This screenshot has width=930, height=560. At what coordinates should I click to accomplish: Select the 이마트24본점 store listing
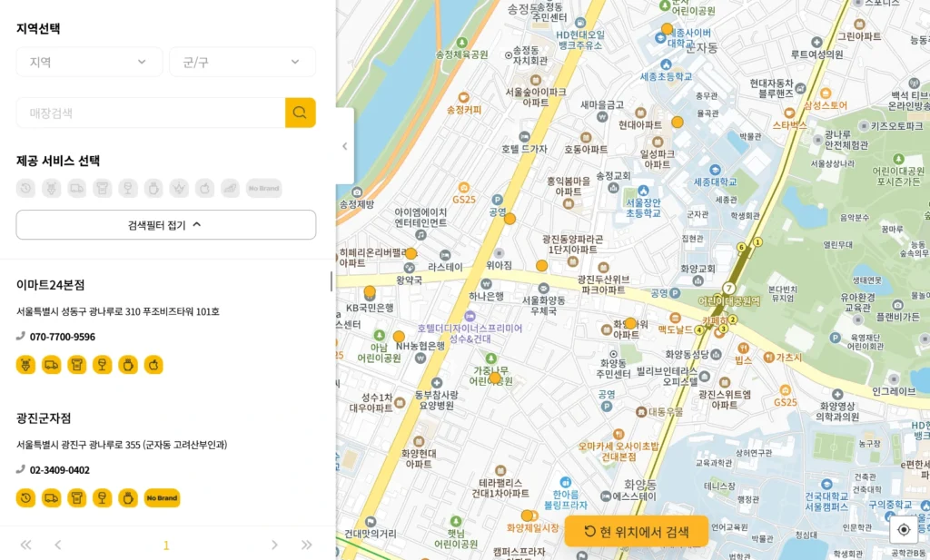[x=51, y=285]
